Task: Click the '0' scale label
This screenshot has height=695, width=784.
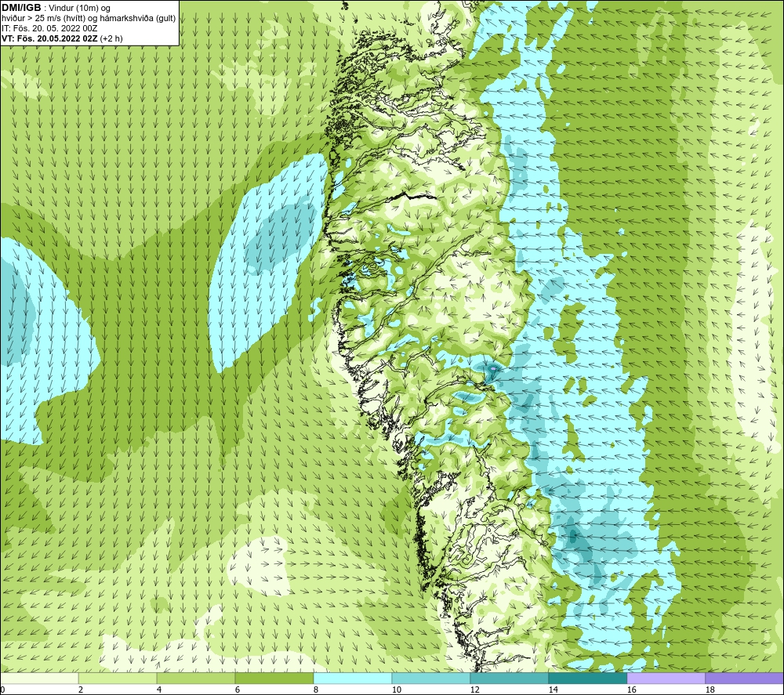Action: [x=2, y=690]
